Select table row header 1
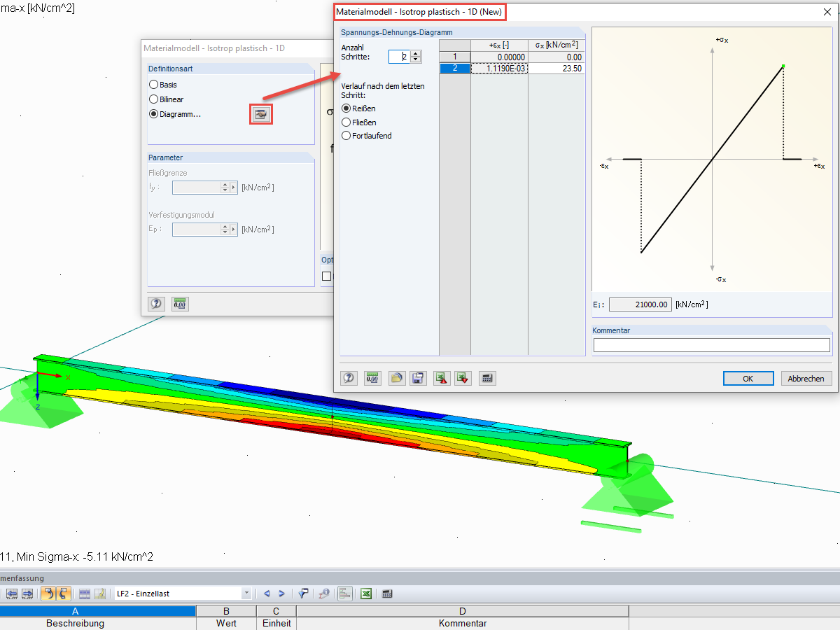 [x=454, y=57]
